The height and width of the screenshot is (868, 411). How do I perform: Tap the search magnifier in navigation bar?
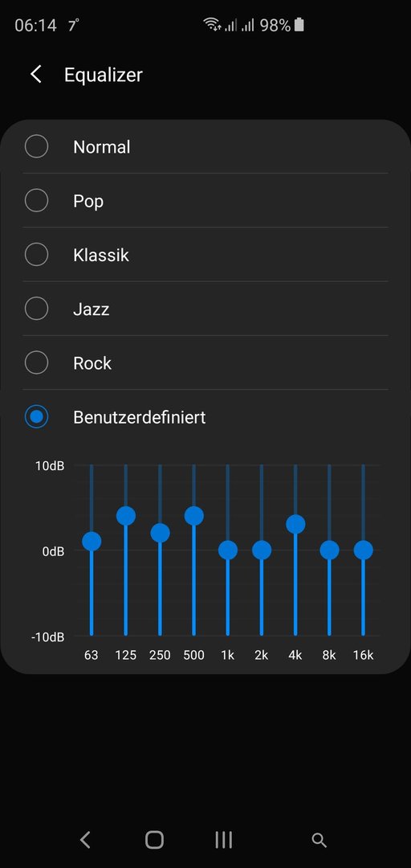[x=319, y=841]
